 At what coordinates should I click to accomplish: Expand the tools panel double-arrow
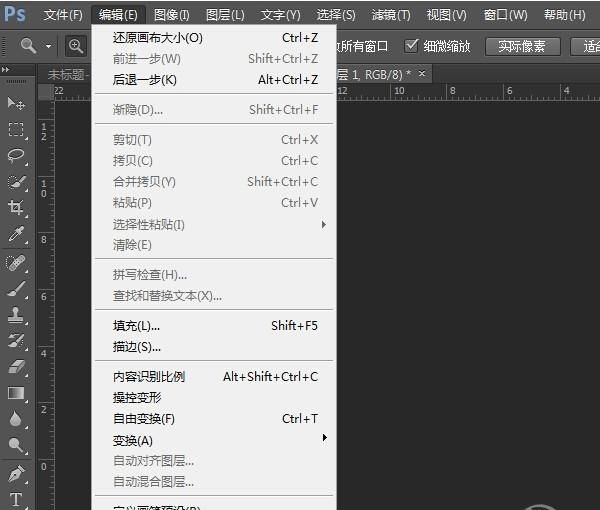pos(5,70)
